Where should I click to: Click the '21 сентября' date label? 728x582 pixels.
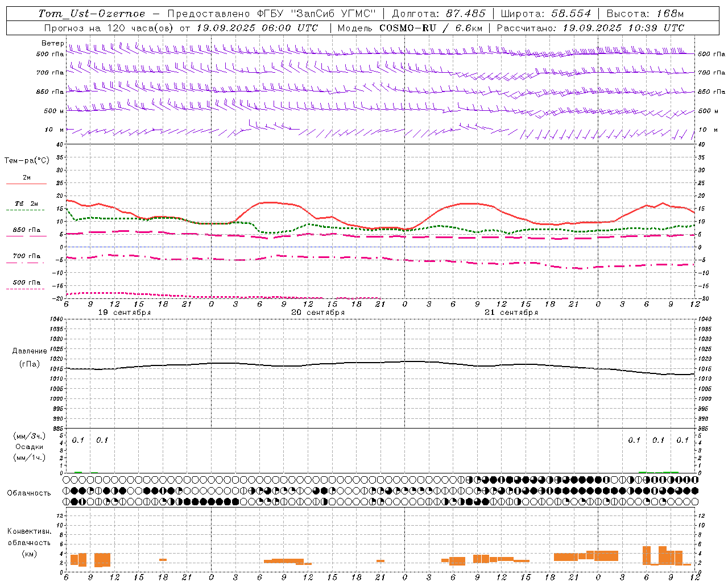click(511, 313)
